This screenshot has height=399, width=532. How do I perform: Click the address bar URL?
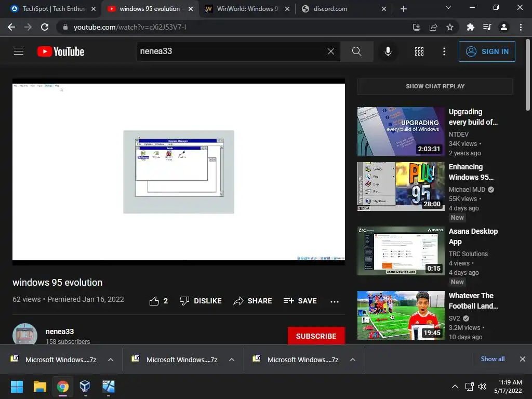[129, 27]
